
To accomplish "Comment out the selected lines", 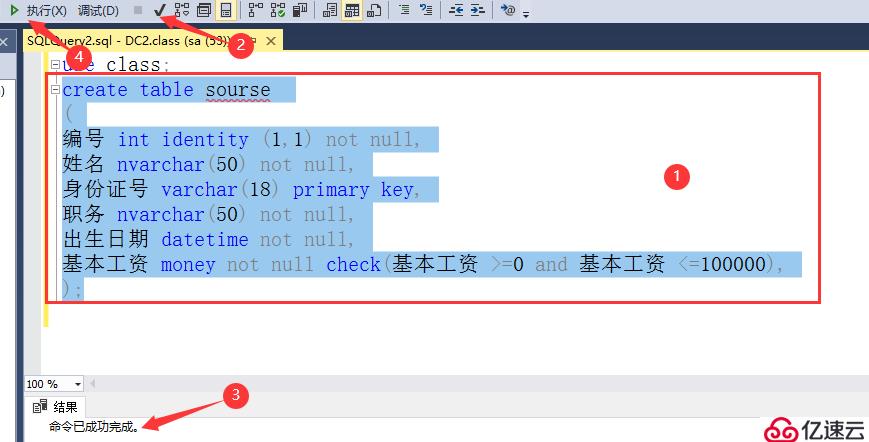I will pos(405,10).
